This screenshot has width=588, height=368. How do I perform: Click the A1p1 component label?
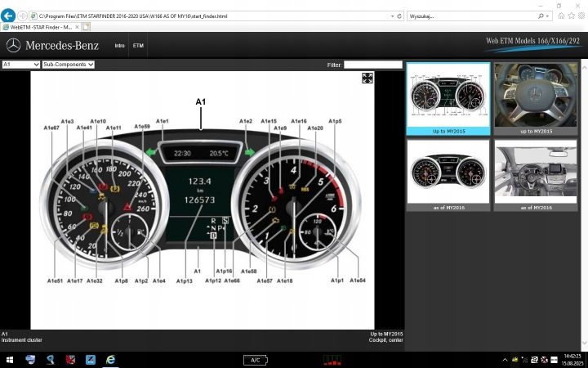[x=336, y=280]
